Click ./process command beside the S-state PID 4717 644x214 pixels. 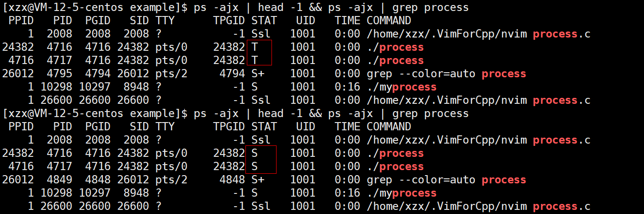395,166
